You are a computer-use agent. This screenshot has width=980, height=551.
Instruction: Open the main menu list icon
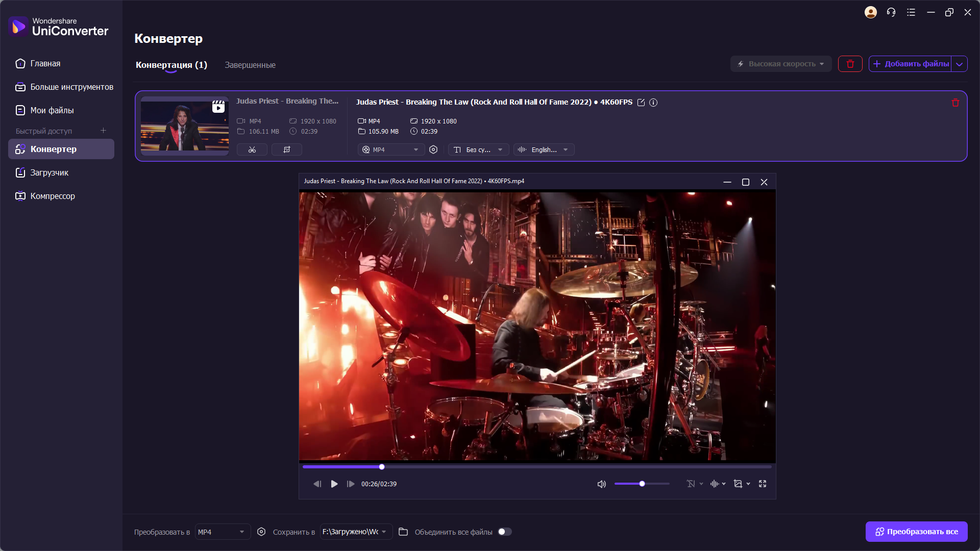911,12
